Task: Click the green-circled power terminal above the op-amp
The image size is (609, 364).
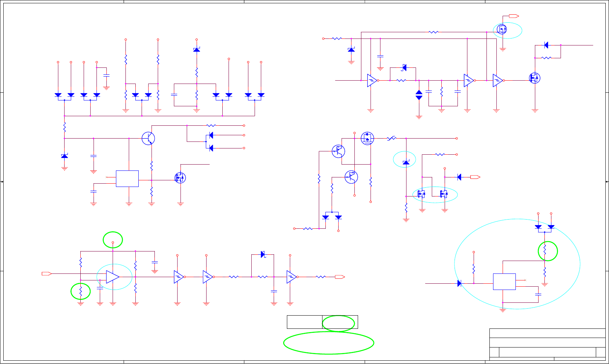Action: (113, 242)
